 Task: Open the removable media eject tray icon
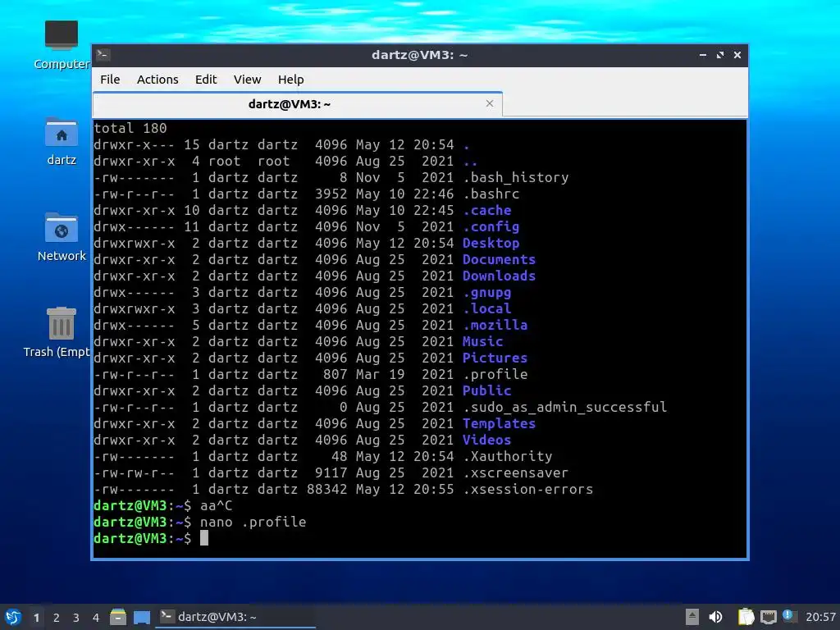[692, 617]
